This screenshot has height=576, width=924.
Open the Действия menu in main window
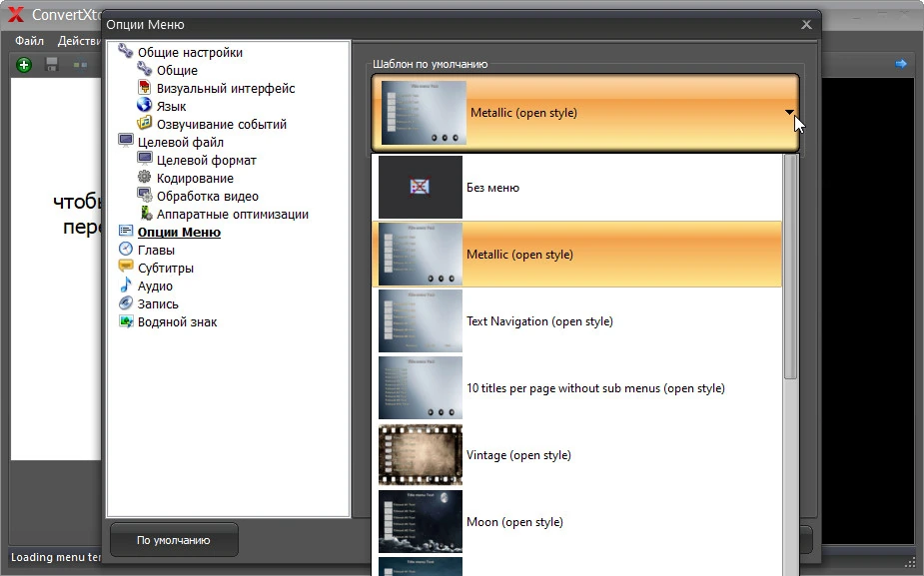79,41
